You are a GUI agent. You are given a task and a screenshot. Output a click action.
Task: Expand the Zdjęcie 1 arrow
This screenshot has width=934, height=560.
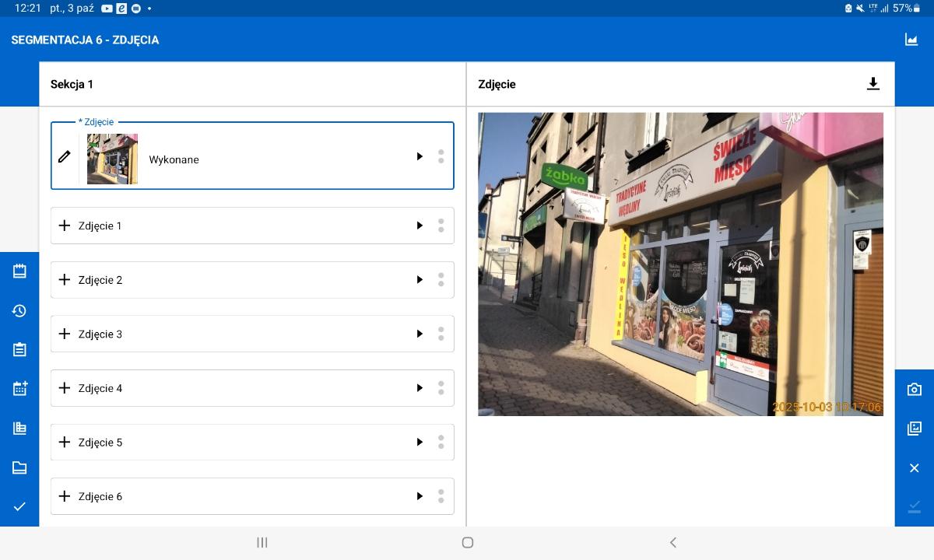click(x=420, y=226)
